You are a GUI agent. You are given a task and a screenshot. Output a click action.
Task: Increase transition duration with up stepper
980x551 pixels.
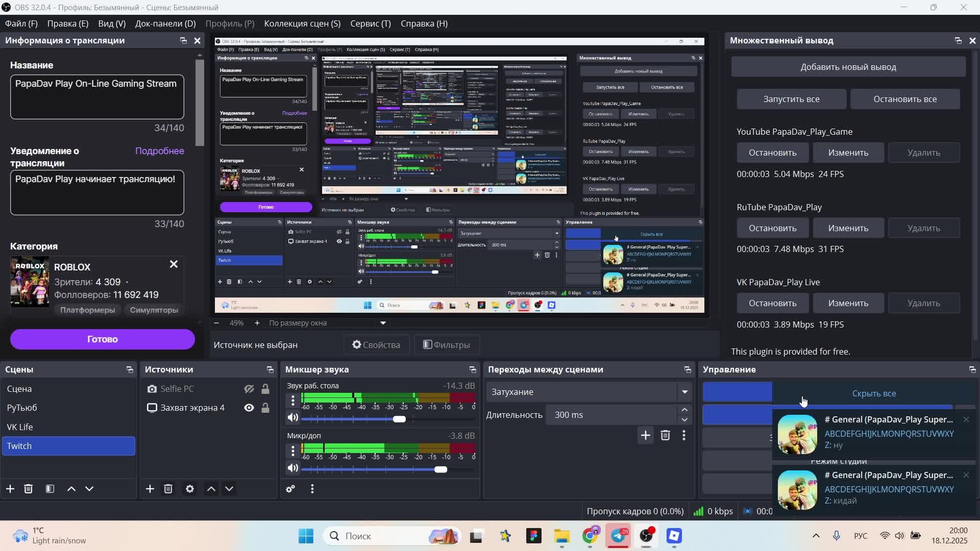click(x=684, y=410)
